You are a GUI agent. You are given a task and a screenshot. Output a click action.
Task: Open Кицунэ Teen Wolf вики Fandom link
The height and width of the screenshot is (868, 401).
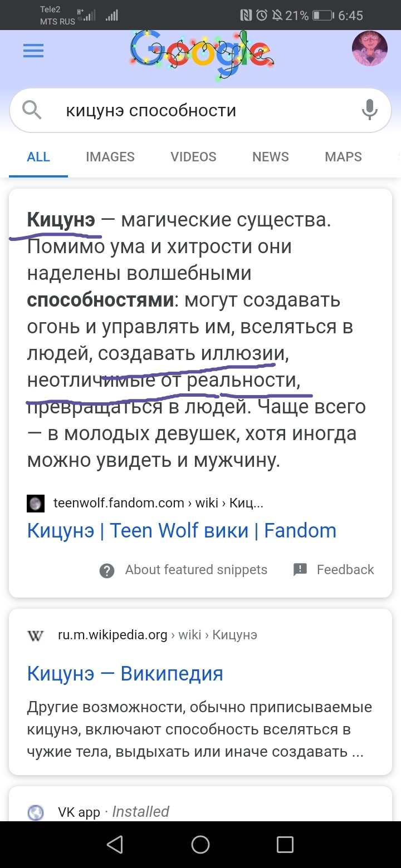pyautogui.click(x=182, y=531)
